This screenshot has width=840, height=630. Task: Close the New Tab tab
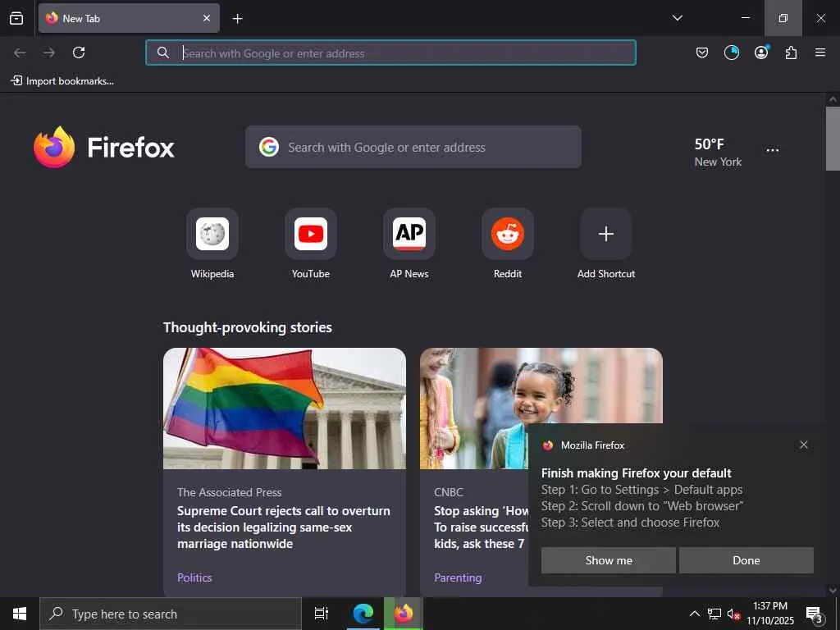(207, 18)
